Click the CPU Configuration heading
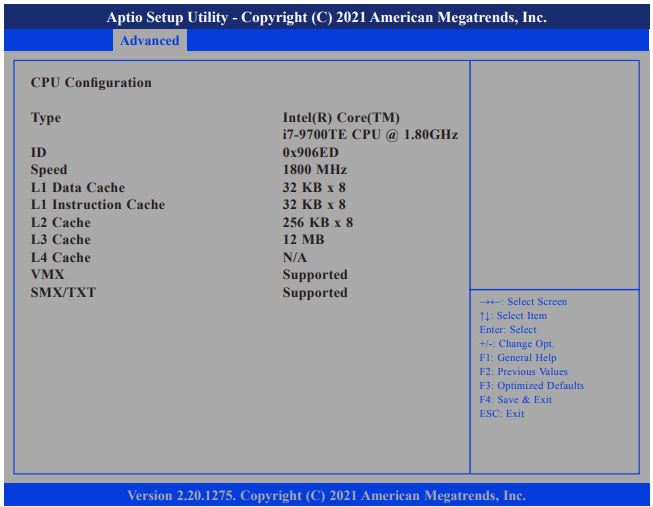This screenshot has width=653, height=507. [x=91, y=83]
